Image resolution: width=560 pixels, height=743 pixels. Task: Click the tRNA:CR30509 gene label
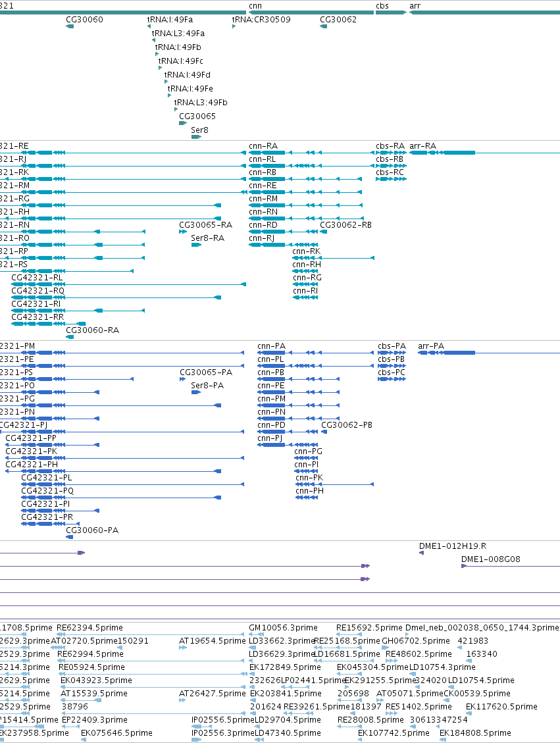(261, 20)
